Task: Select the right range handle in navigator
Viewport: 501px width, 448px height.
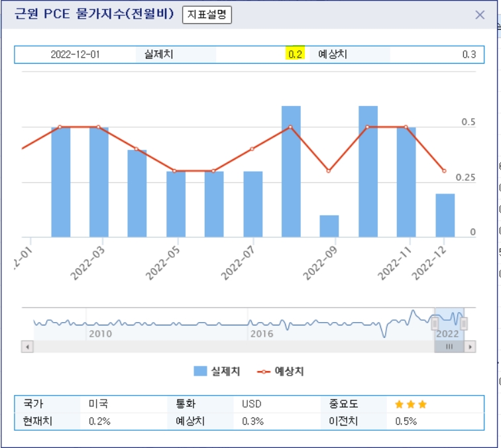Action: [x=464, y=323]
